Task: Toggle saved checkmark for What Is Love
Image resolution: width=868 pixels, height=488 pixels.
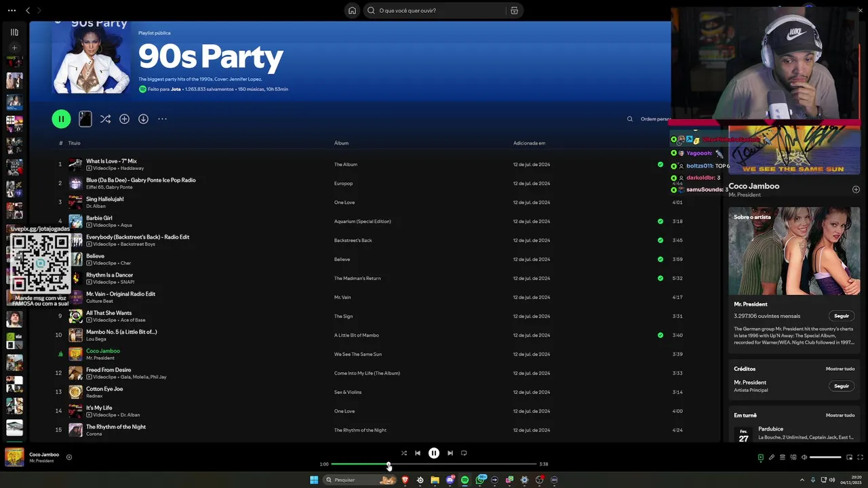Action: 660,164
